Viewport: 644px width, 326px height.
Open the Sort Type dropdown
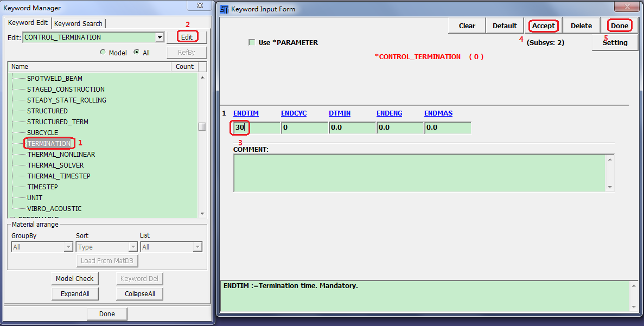click(x=133, y=247)
